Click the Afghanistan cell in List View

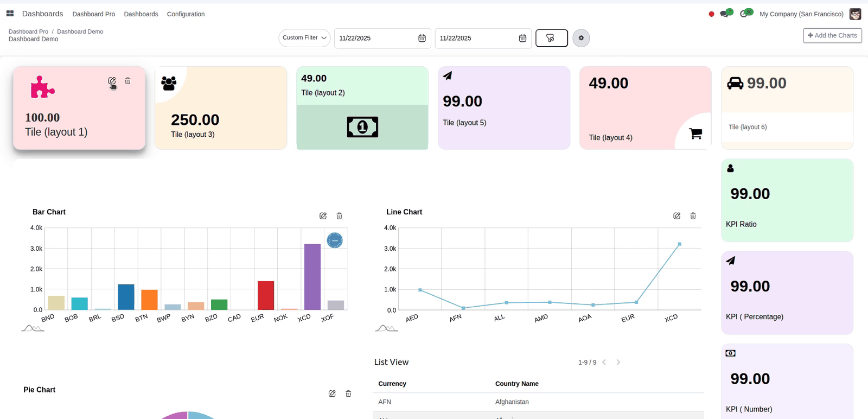(512, 402)
